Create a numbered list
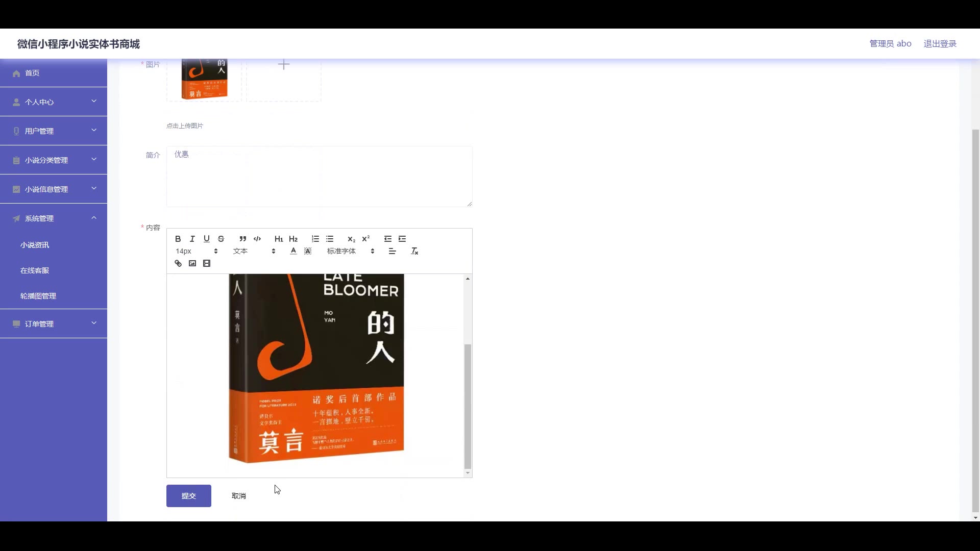Viewport: 980px width, 551px height. pyautogui.click(x=315, y=239)
